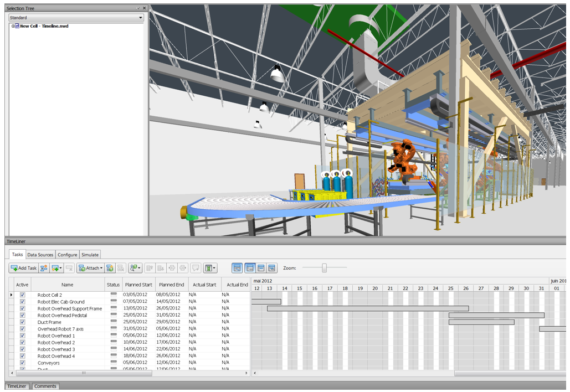Switch to the Simulate tab
The width and height of the screenshot is (570, 392).
pos(89,255)
